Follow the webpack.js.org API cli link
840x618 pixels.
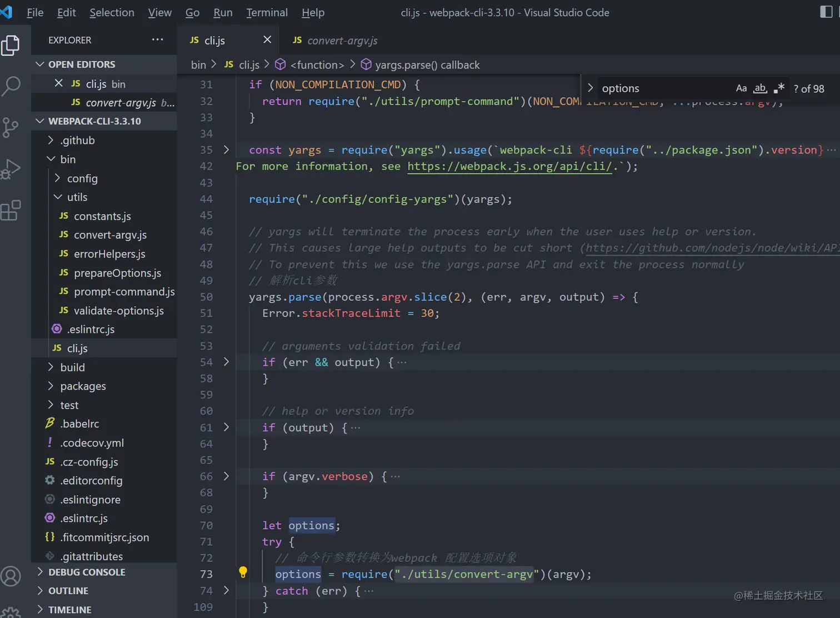[x=509, y=166]
